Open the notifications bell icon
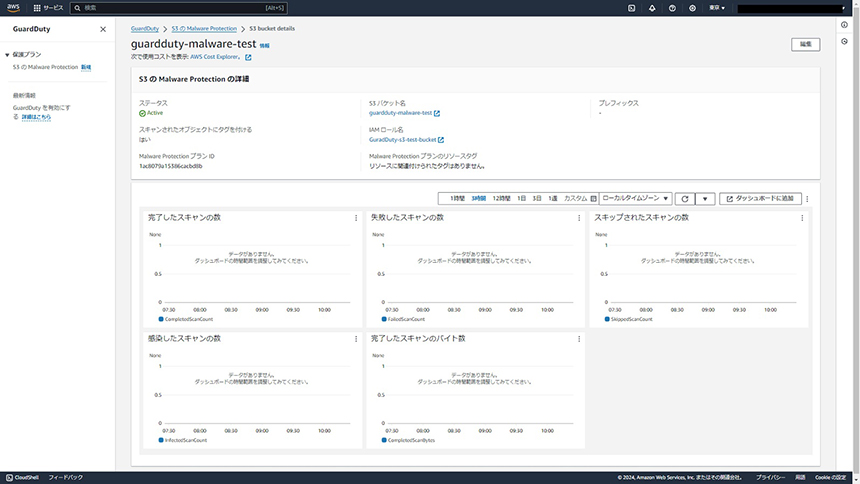The height and width of the screenshot is (484, 860). (x=652, y=8)
